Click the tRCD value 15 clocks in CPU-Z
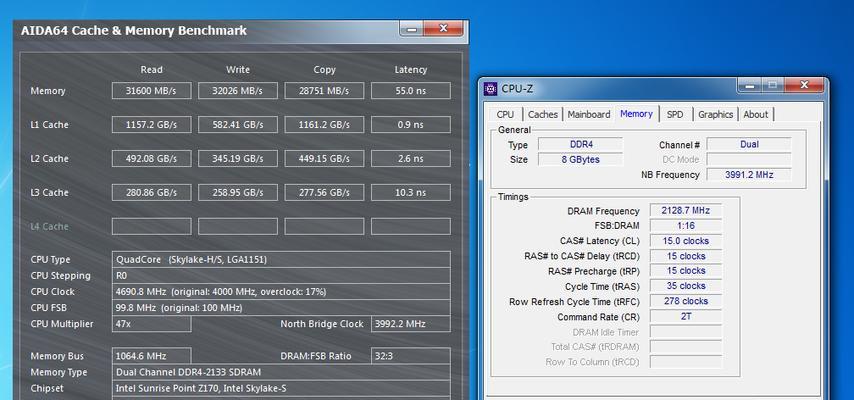Image resolution: width=854 pixels, height=400 pixels. (686, 256)
